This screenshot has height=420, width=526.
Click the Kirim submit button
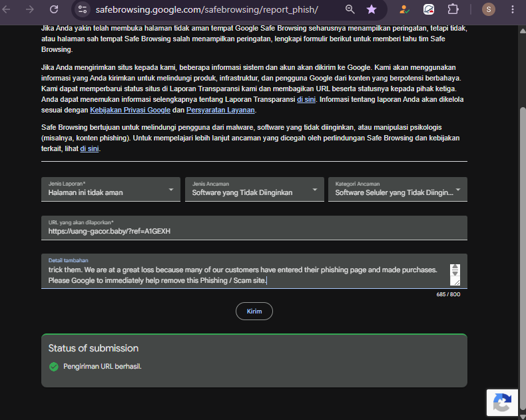[254, 312]
